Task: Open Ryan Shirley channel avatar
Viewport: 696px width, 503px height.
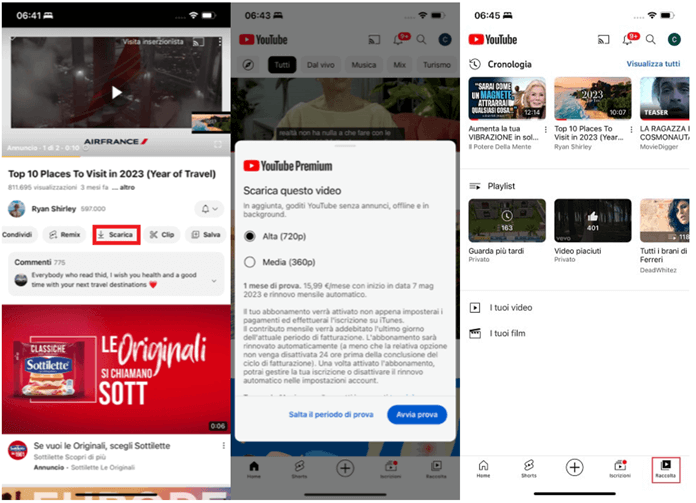Action: (x=16, y=209)
